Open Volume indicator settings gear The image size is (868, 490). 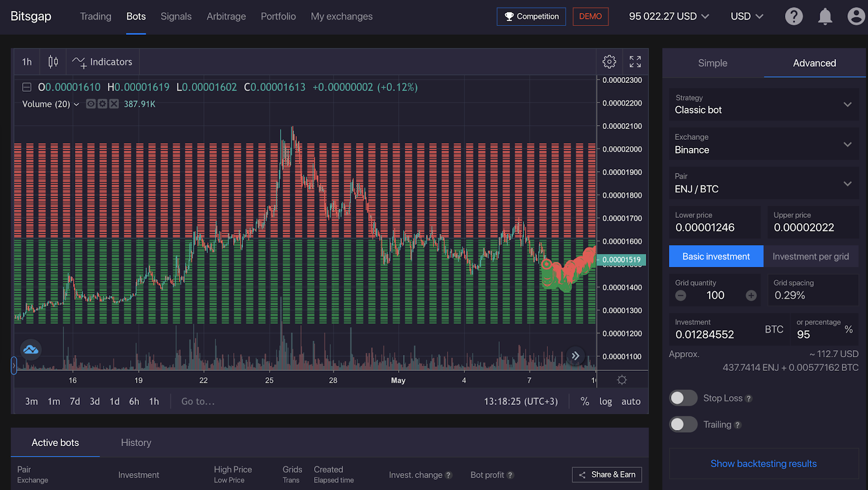coord(102,104)
